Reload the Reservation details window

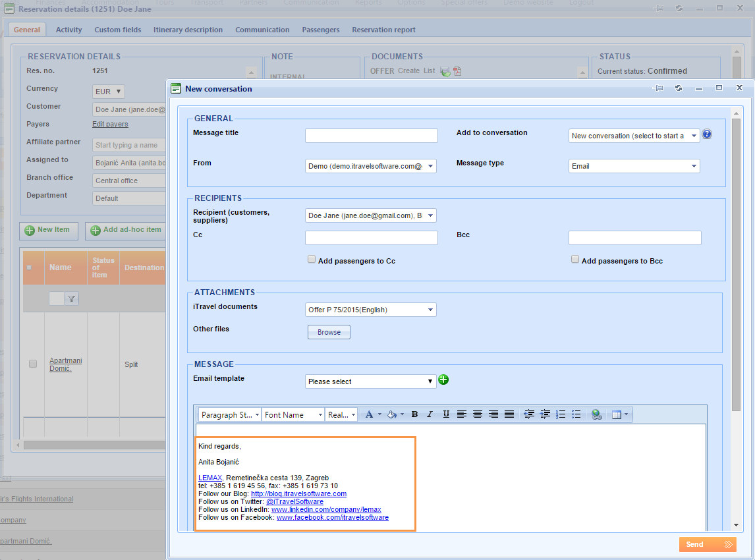click(x=679, y=8)
